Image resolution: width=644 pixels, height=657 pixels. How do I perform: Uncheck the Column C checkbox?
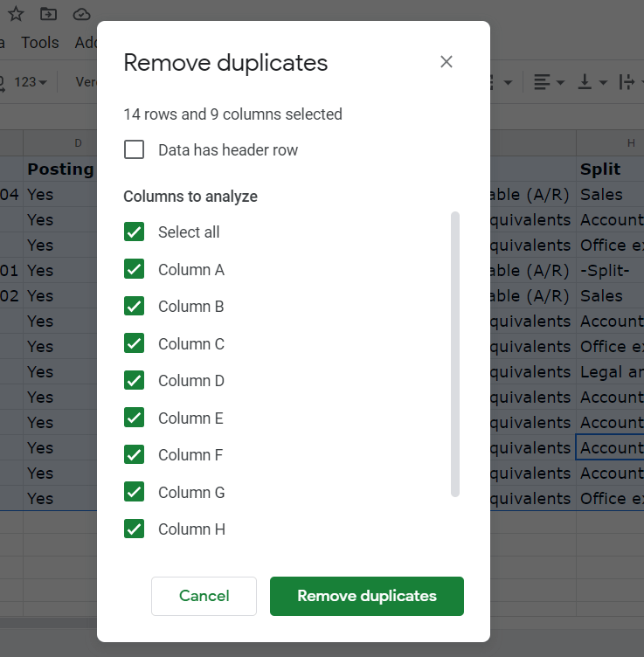tap(134, 343)
